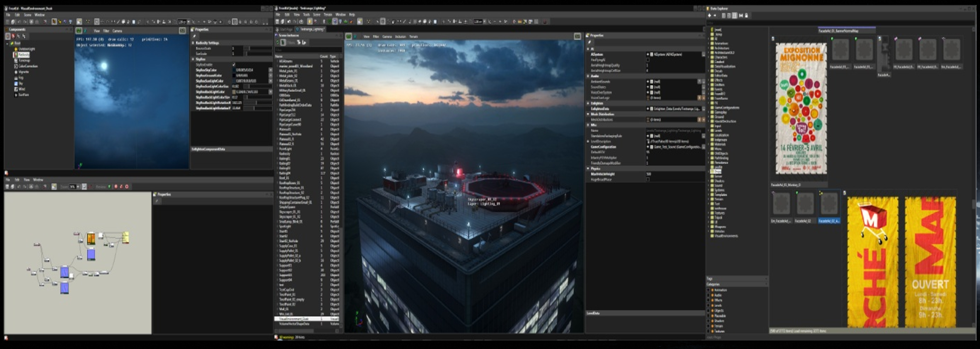Click the Sky component icon
Viewport: 980px width, 349px height.
(16, 84)
